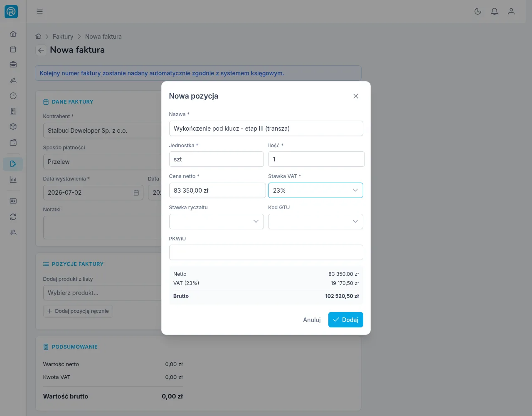
Task: Click Anuluj to cancel the position
Action: 312,320
